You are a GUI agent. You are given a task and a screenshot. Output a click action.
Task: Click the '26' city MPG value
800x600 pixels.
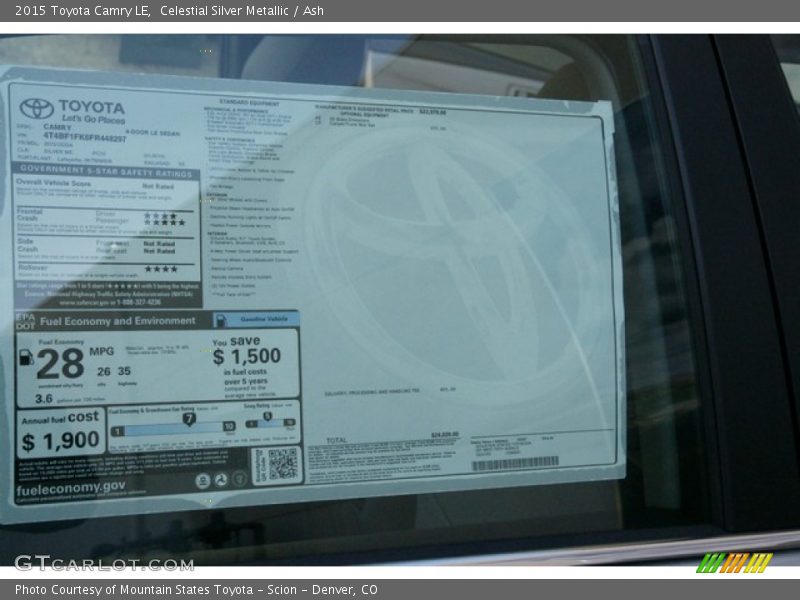tap(104, 371)
